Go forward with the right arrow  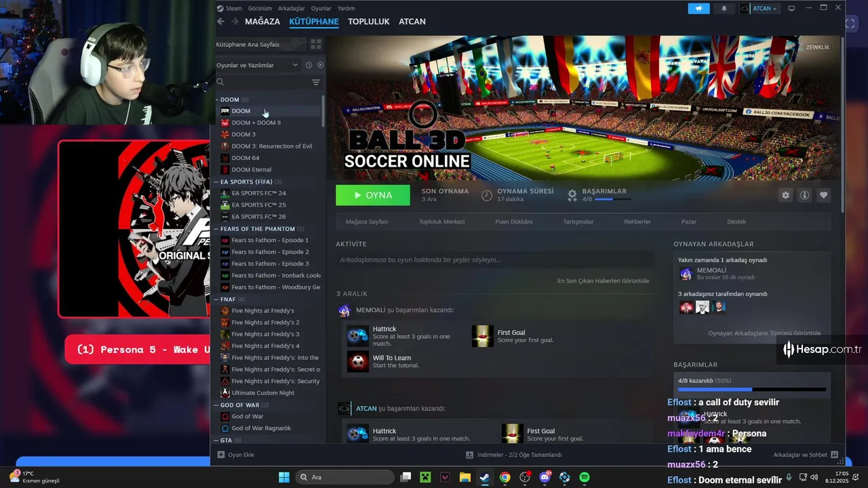[235, 22]
